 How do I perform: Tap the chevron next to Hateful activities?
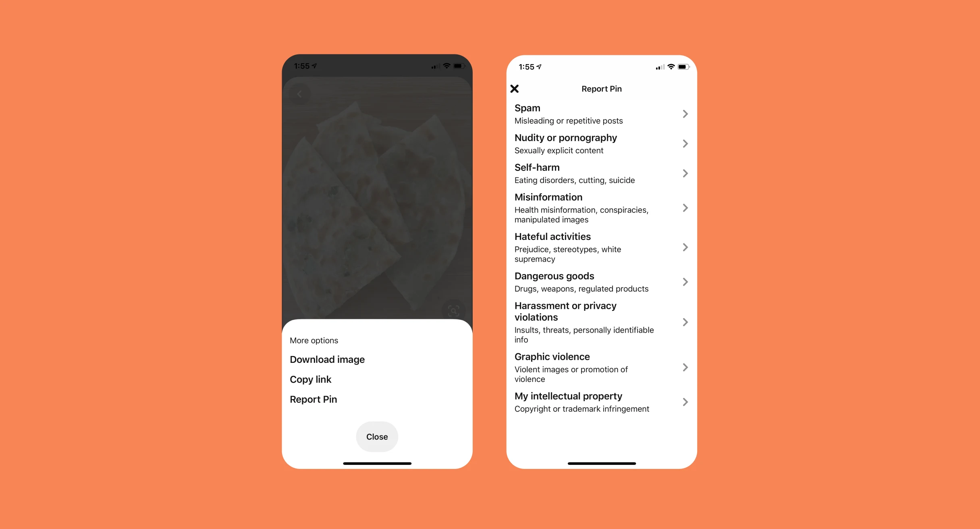click(685, 247)
